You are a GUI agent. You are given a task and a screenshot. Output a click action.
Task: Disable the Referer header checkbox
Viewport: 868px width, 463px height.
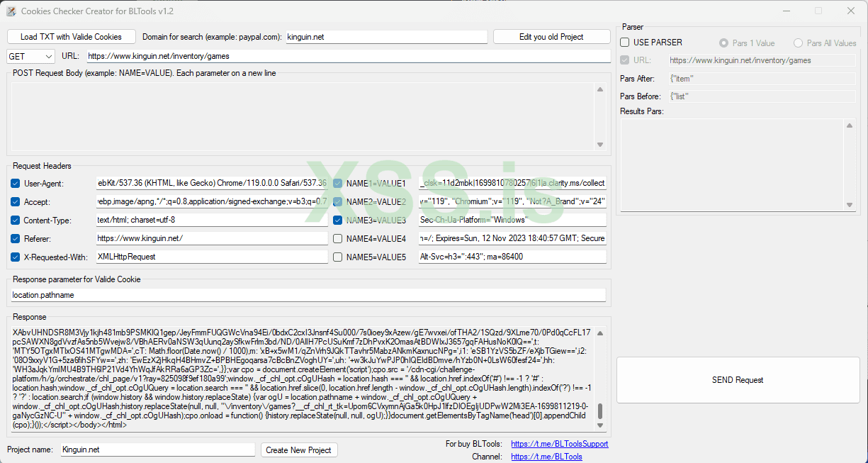coord(16,239)
